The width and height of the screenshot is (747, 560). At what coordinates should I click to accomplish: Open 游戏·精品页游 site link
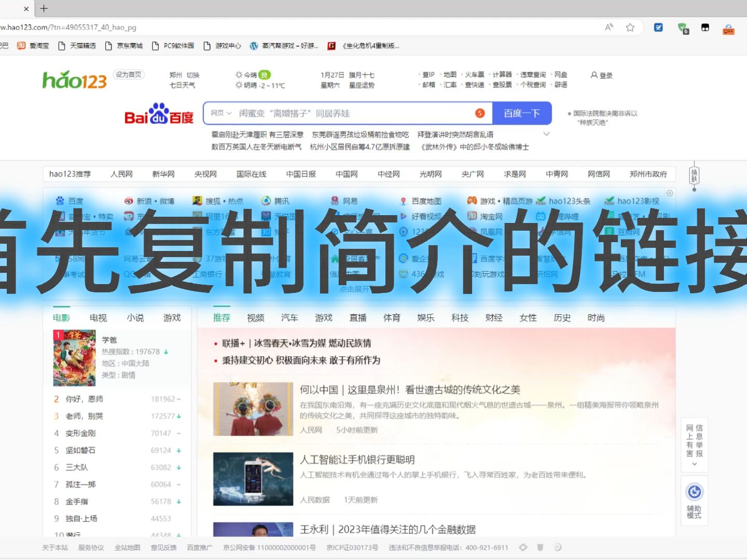500,201
